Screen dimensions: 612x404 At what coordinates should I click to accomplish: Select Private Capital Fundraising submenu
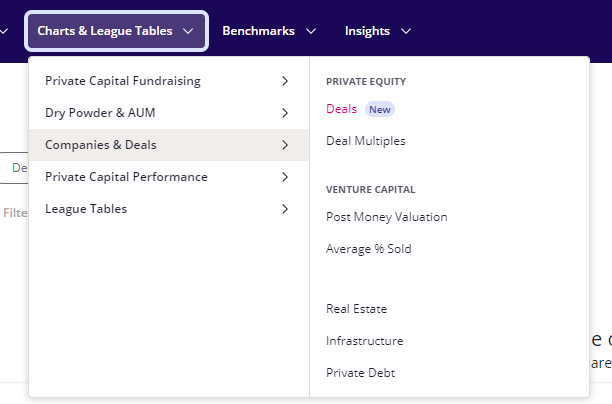(x=123, y=81)
